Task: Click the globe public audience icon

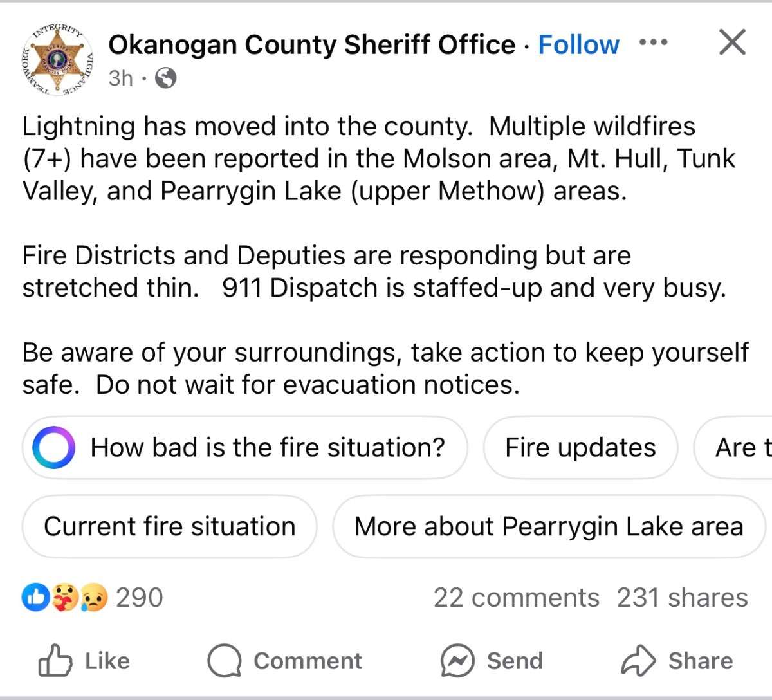Action: (166, 78)
